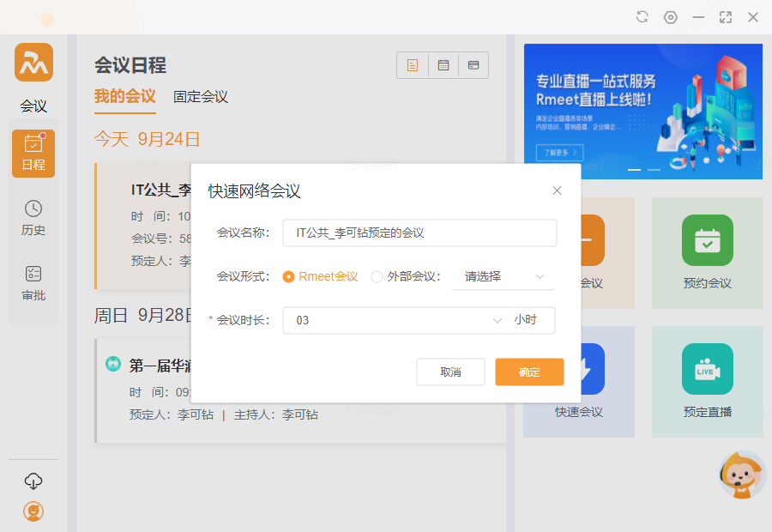
Task: Select the Rmeet会议 radio option
Action: pos(289,276)
